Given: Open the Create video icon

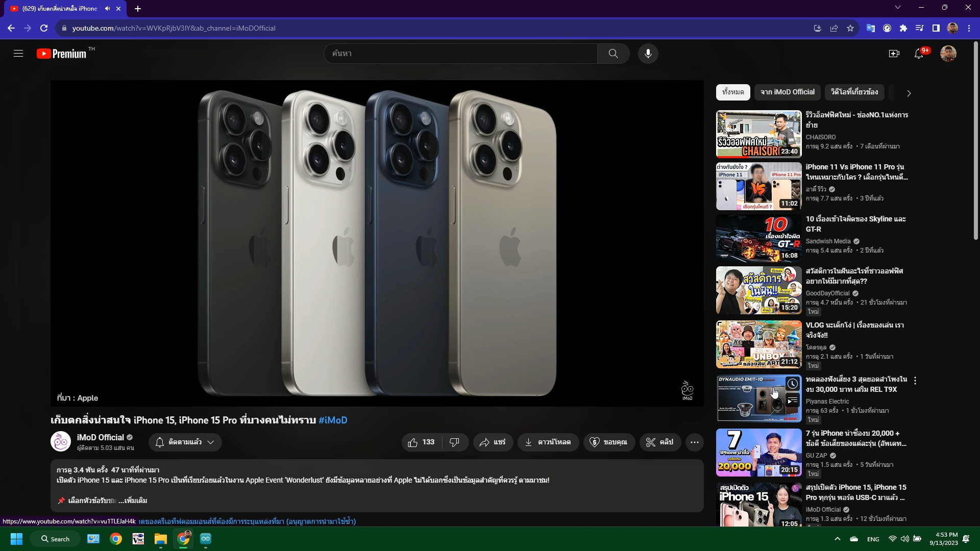Looking at the screenshot, I should coord(894,54).
